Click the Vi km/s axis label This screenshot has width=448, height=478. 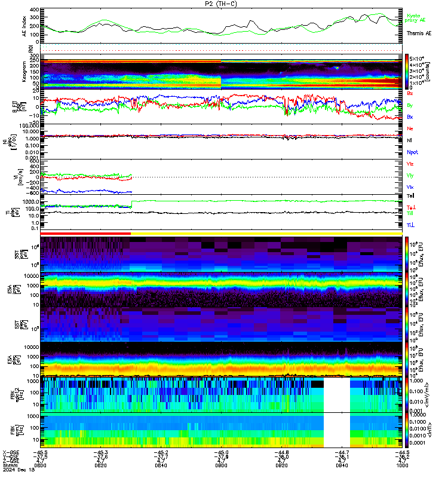pos(19,177)
